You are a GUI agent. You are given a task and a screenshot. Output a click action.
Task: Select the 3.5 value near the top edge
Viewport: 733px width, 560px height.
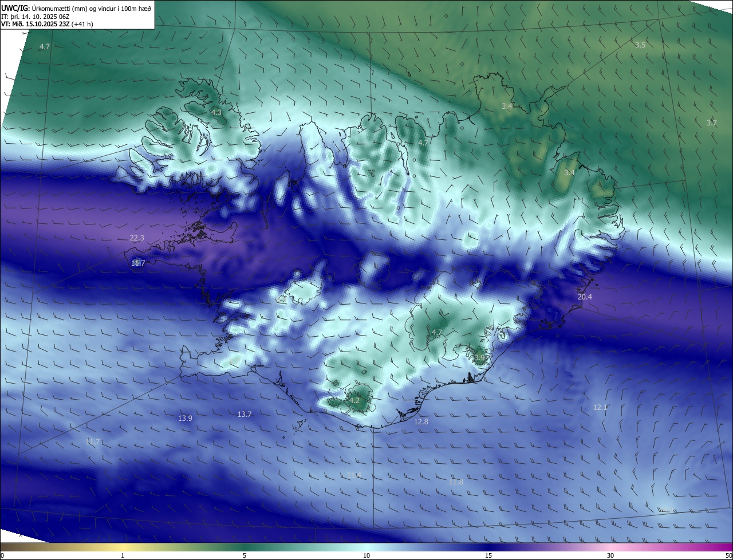click(x=640, y=45)
